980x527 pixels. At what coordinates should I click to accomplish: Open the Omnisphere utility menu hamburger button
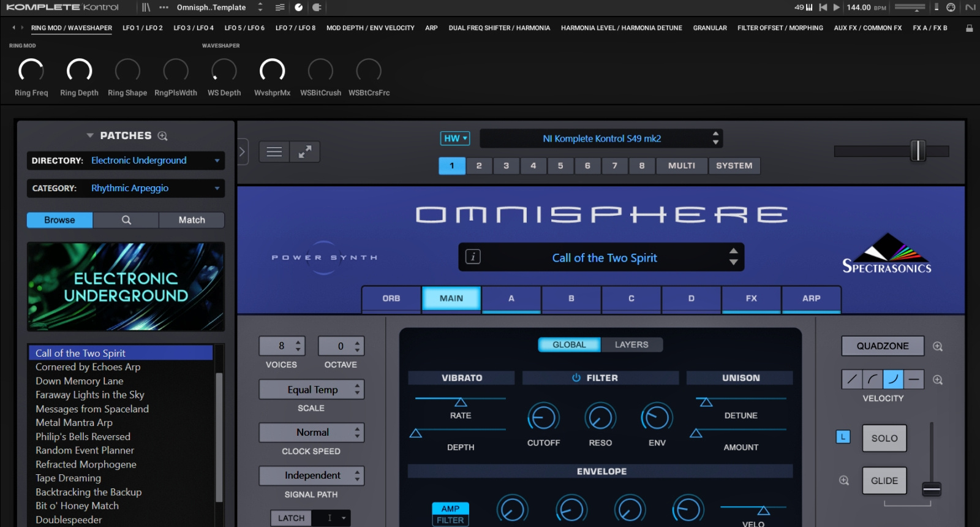pyautogui.click(x=274, y=151)
